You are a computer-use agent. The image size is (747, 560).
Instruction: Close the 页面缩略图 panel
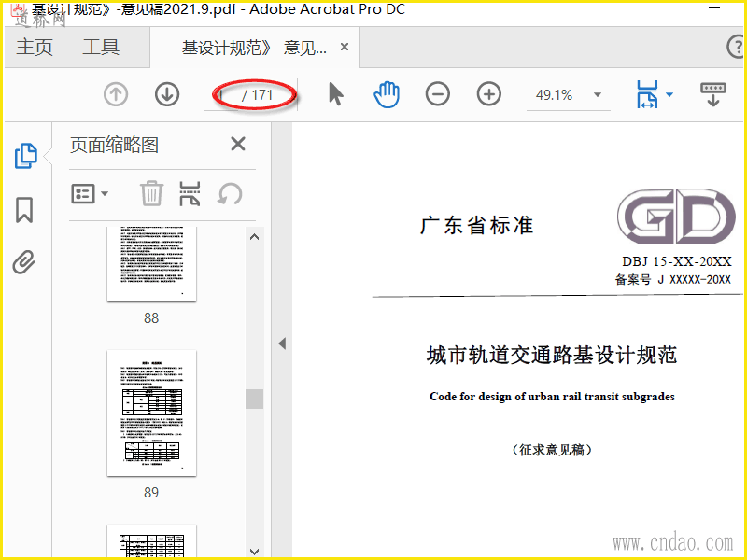238,144
